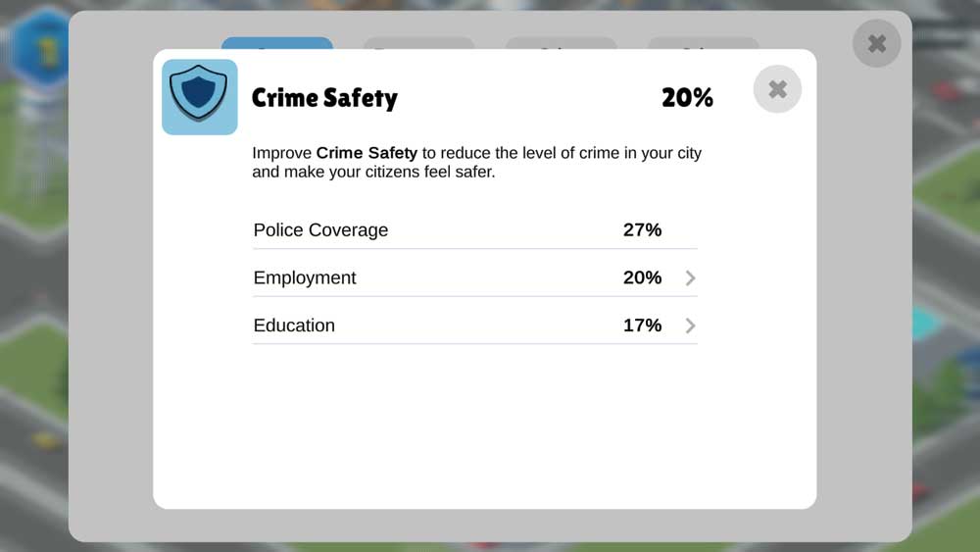The width and height of the screenshot is (980, 552).
Task: Close the outer gray stats panel
Action: tap(876, 43)
